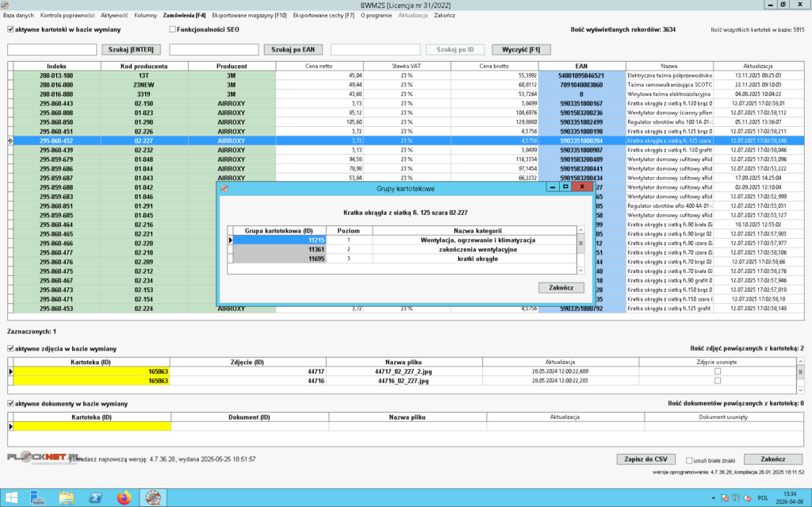This screenshot has height=507, width=812.
Task: Close the Grupy kartotekowe dialog with X
Action: tap(582, 187)
